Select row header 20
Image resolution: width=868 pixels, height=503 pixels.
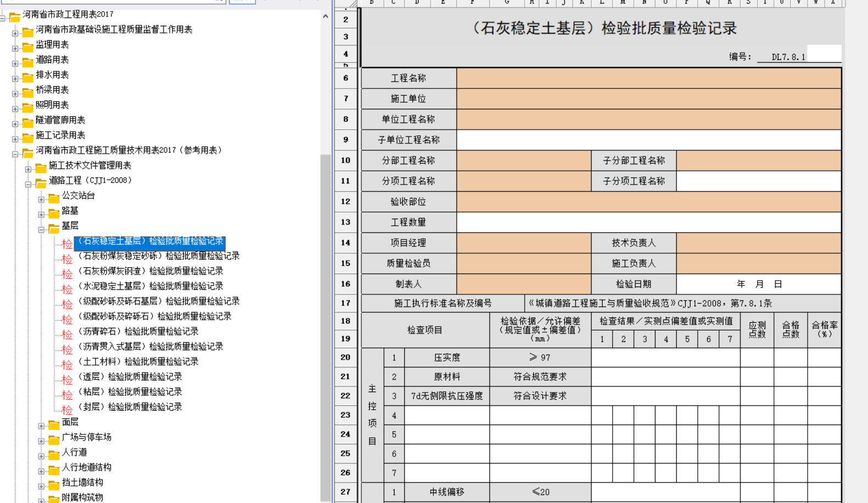click(346, 357)
